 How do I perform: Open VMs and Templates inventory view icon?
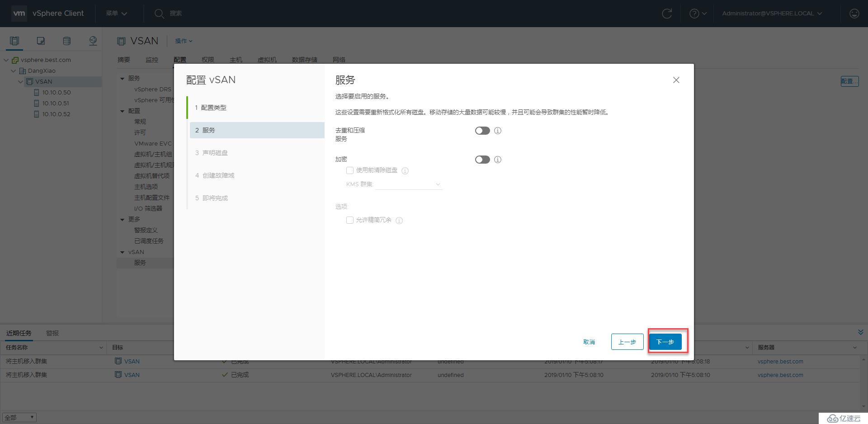coord(41,41)
